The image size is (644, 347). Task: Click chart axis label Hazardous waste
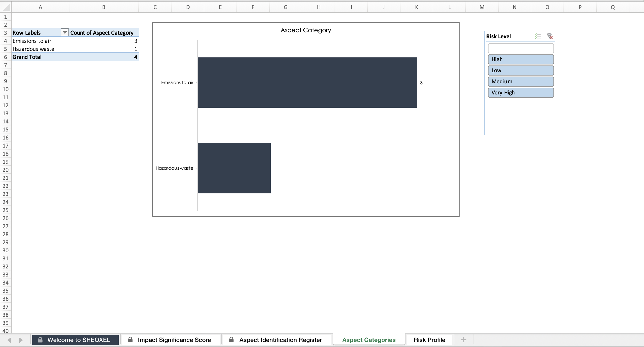(174, 168)
